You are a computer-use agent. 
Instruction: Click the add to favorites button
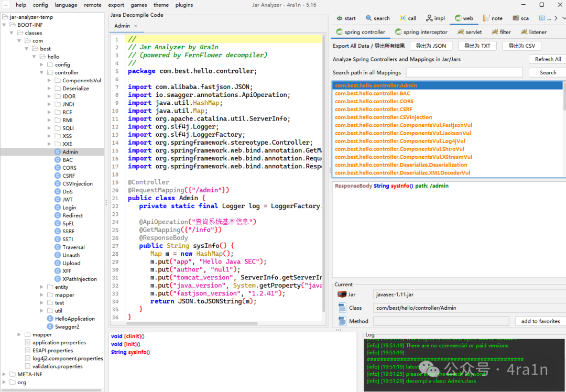pos(540,321)
